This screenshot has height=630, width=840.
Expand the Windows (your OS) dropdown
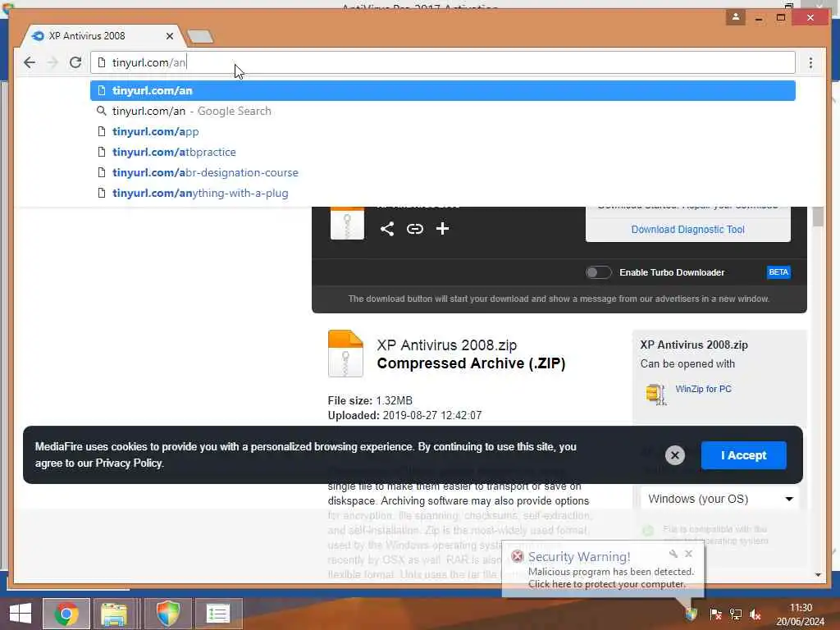(720, 499)
